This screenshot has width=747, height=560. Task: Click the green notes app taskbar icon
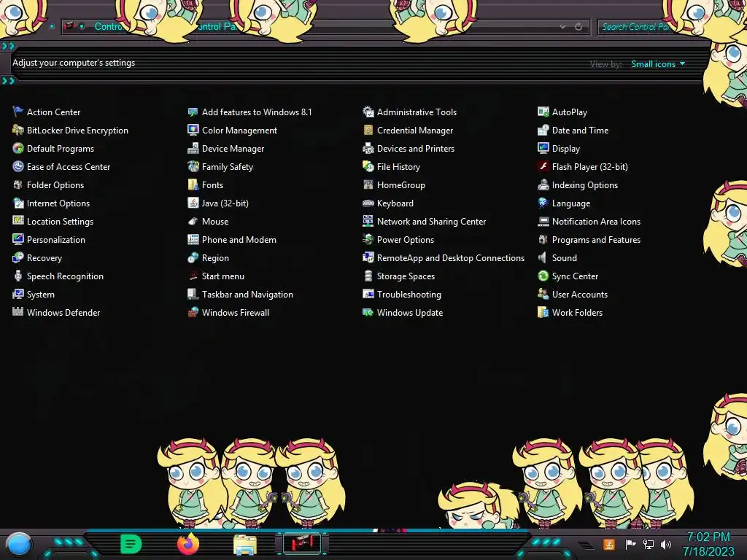(131, 544)
